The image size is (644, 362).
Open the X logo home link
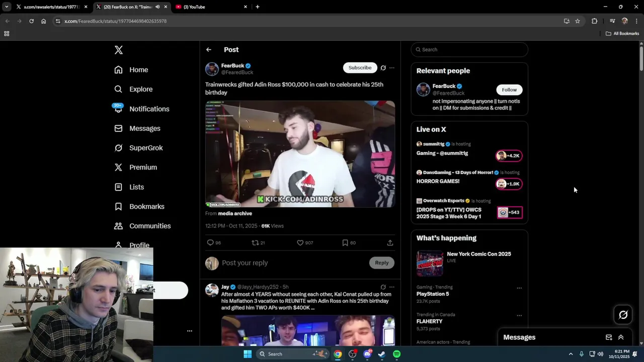[118, 50]
